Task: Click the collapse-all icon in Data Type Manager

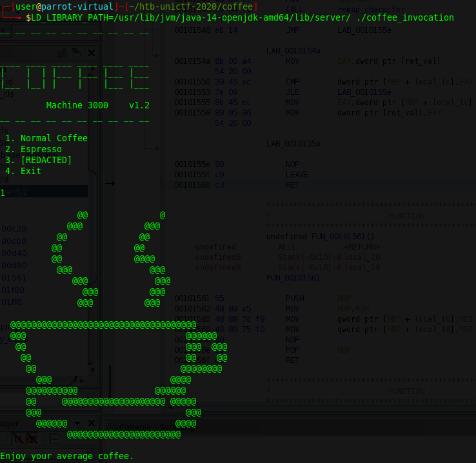Action: point(55,439)
